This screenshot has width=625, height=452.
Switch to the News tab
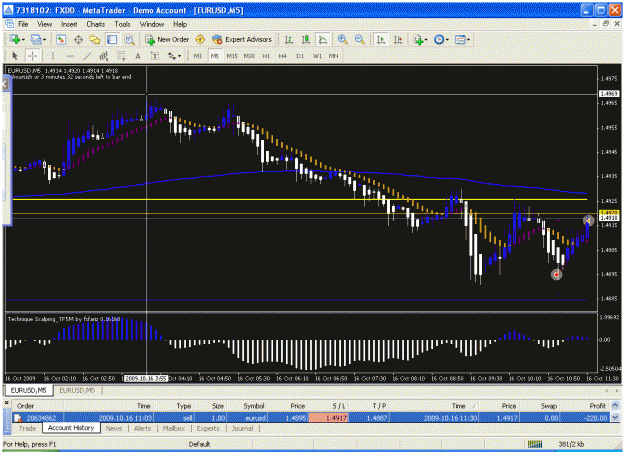pyautogui.click(x=114, y=428)
